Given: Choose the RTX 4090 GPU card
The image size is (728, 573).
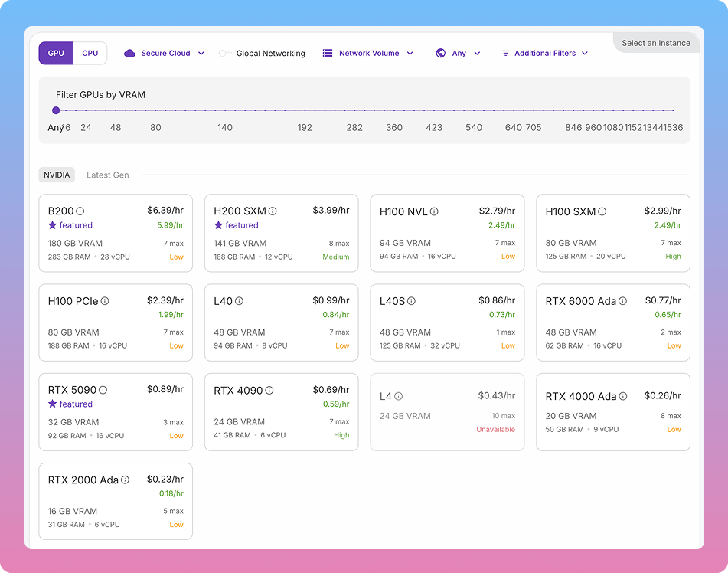Looking at the screenshot, I should pyautogui.click(x=282, y=412).
